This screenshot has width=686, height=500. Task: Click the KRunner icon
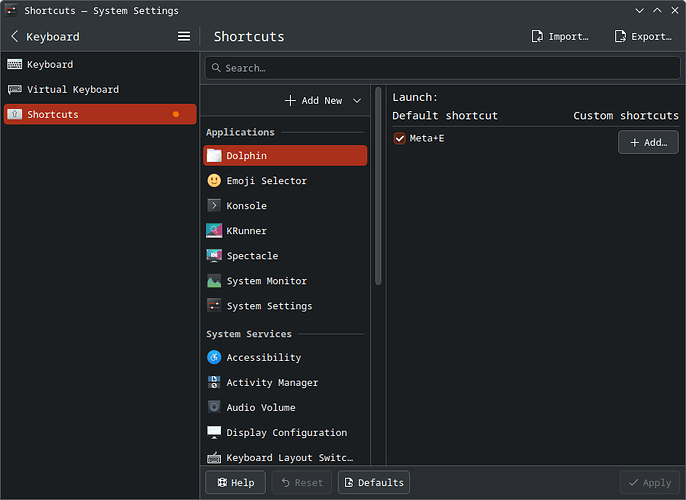click(x=214, y=231)
